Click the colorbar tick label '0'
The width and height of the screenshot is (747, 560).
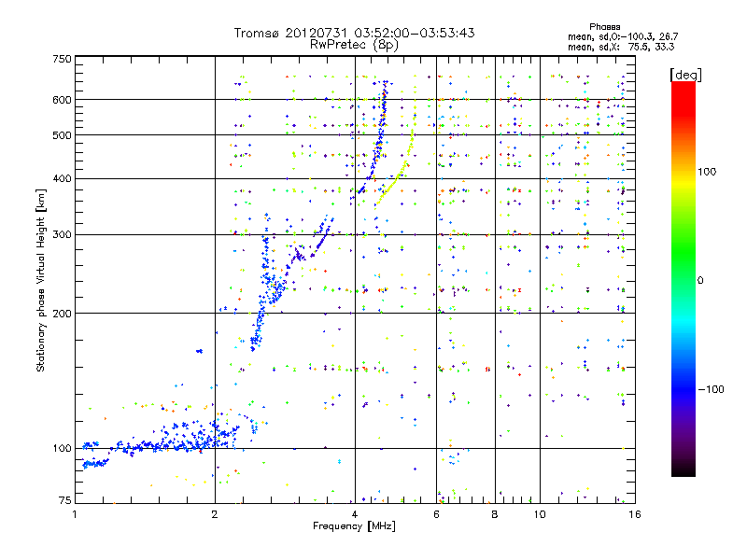(700, 280)
